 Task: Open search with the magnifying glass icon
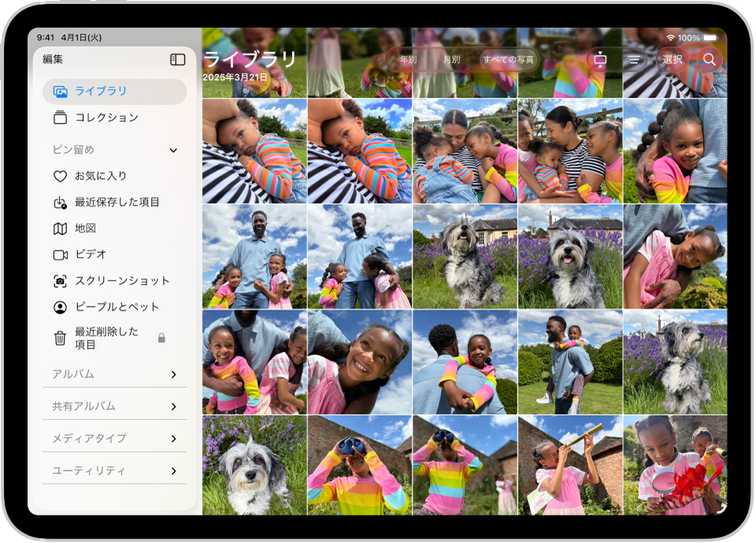708,59
